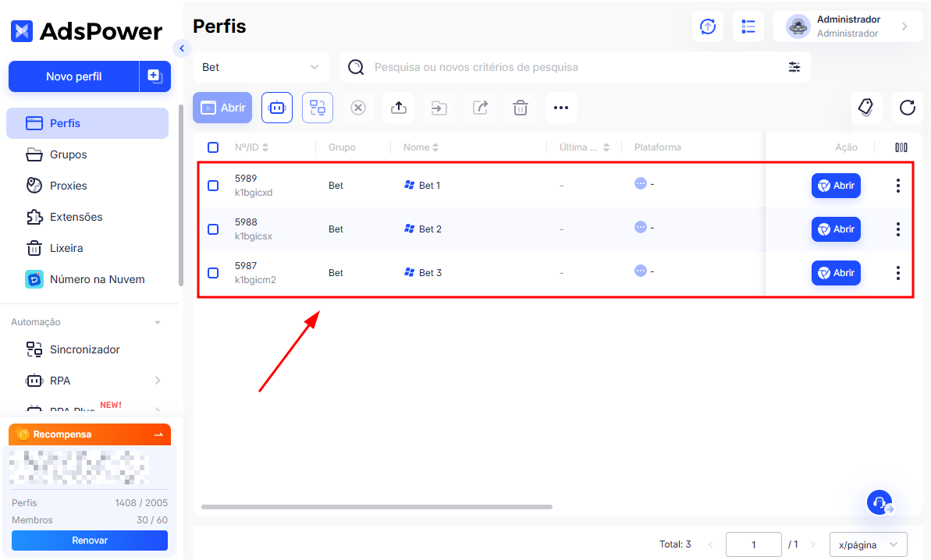Click the Renovar button
This screenshot has height=560, width=931.
pos(89,540)
